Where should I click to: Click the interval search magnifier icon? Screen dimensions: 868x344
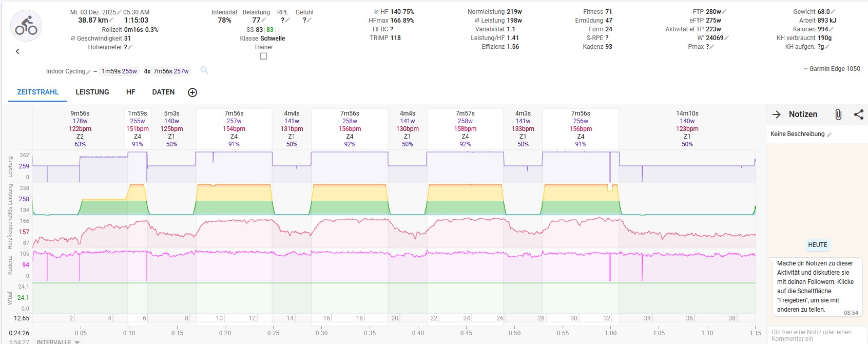204,70
